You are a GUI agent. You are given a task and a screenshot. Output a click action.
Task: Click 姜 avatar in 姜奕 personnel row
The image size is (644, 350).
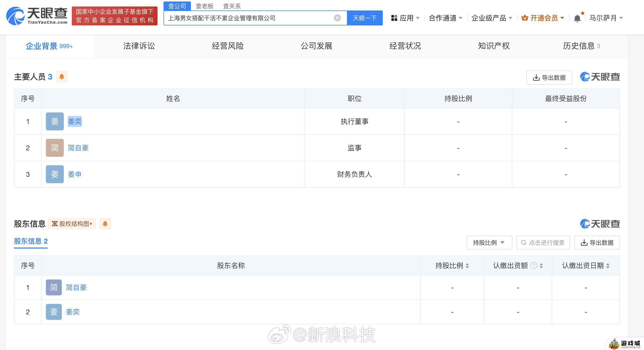tap(55, 121)
